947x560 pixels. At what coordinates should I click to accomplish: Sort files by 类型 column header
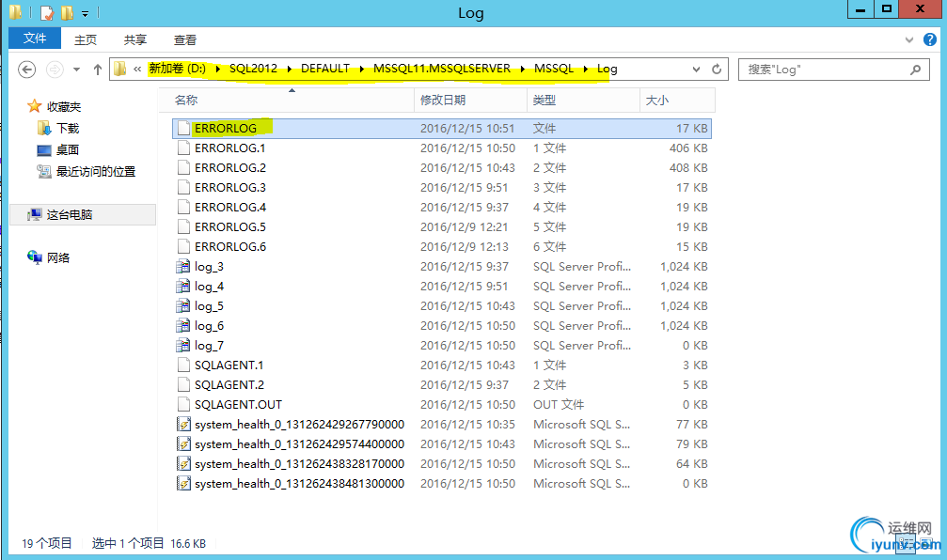583,101
